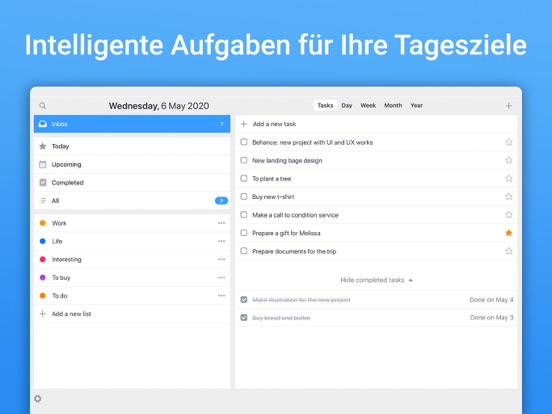Select the To do list name
This screenshot has height=414, width=552.
coord(59,296)
